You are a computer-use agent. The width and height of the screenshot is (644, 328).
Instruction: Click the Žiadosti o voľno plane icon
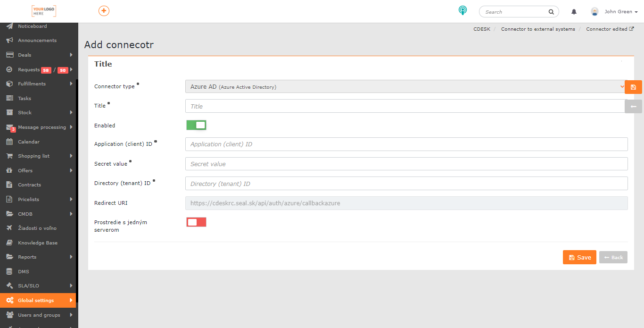[9, 228]
